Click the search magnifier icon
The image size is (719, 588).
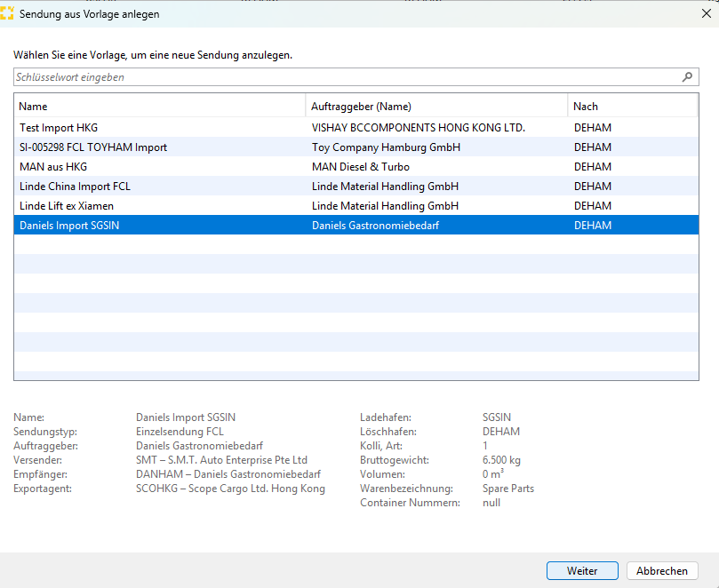coord(687,77)
